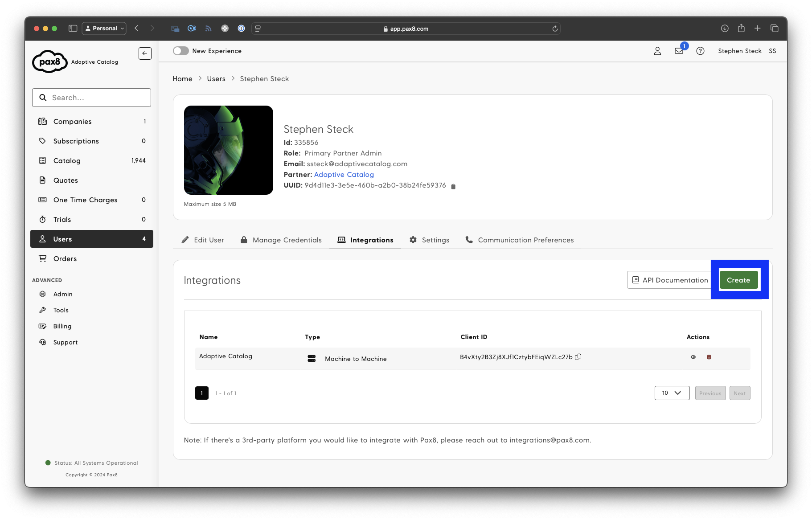The width and height of the screenshot is (812, 520).
Task: Open the Personal profile dropdown
Action: pos(104,29)
